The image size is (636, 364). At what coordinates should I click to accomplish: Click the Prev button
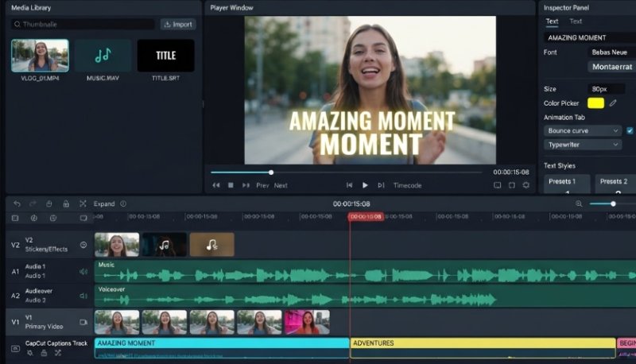262,185
